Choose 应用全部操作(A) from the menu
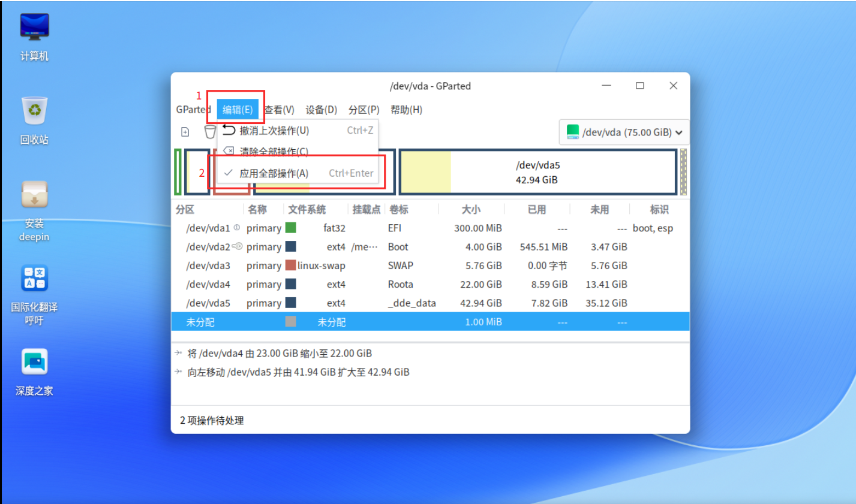Image resolution: width=856 pixels, height=504 pixels. pos(298,173)
